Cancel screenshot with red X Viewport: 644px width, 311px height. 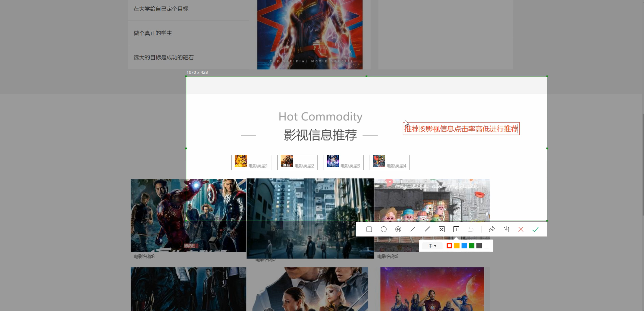pyautogui.click(x=521, y=229)
